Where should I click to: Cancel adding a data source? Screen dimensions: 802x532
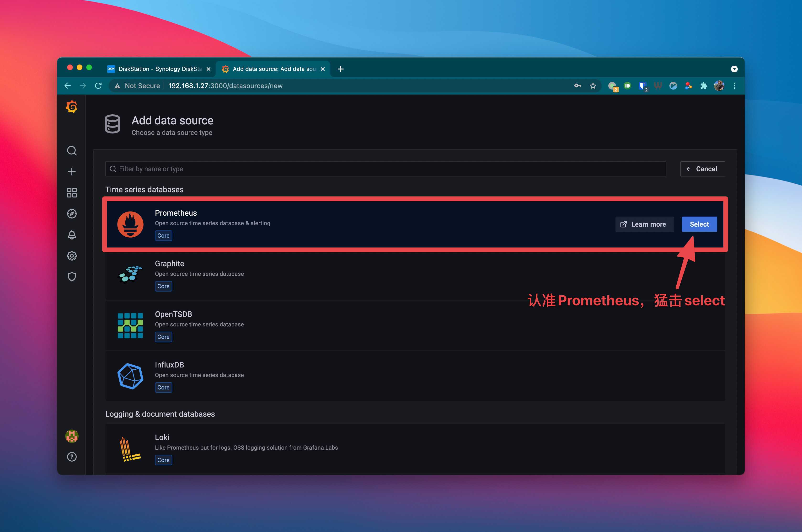point(703,169)
